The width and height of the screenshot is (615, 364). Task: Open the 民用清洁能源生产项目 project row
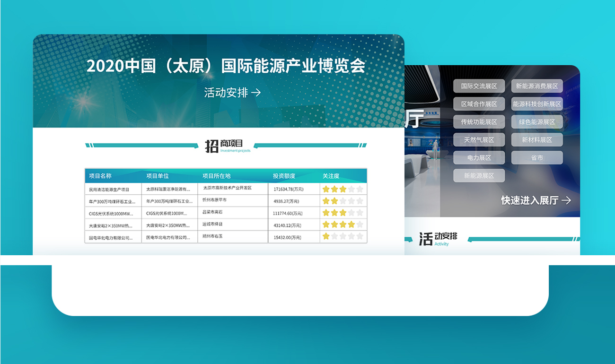(109, 189)
